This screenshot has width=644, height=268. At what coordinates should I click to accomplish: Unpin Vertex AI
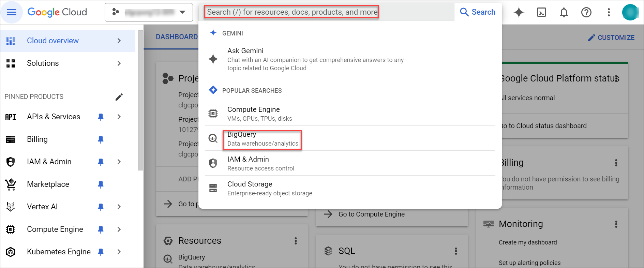click(101, 207)
